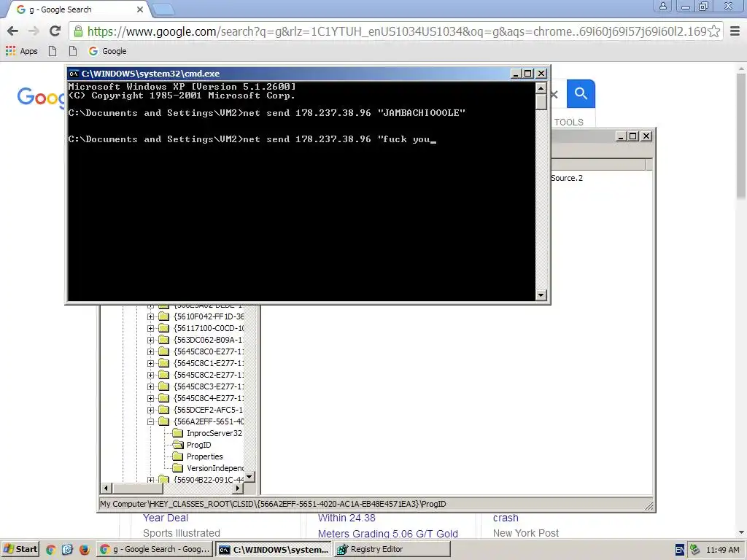The image size is (747, 560).
Task: Click the first blank page bookmark icon
Action: click(x=53, y=51)
